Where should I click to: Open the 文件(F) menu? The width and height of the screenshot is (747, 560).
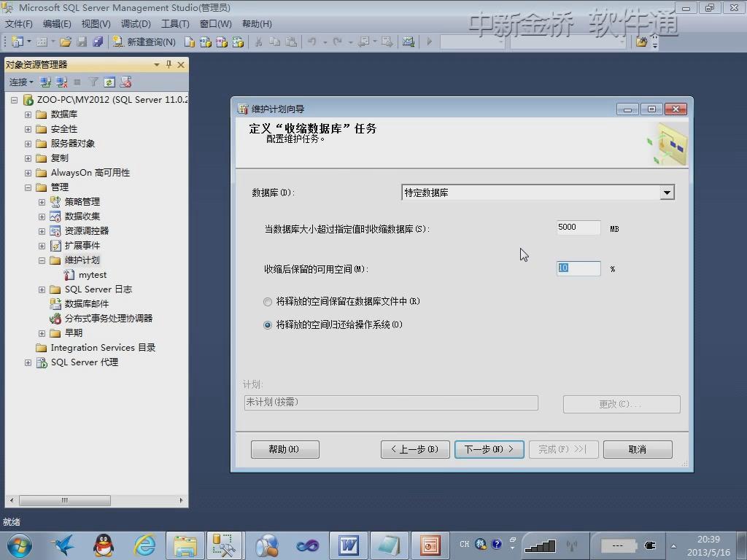(x=18, y=24)
